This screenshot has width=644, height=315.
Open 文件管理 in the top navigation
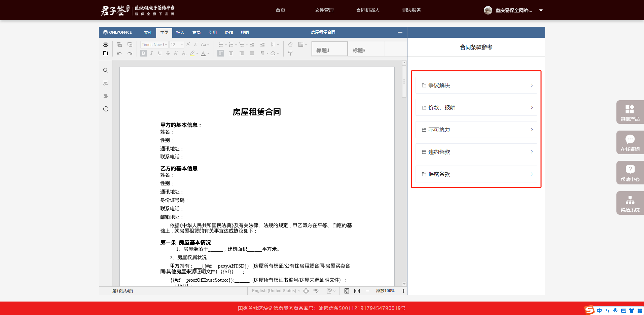point(324,10)
